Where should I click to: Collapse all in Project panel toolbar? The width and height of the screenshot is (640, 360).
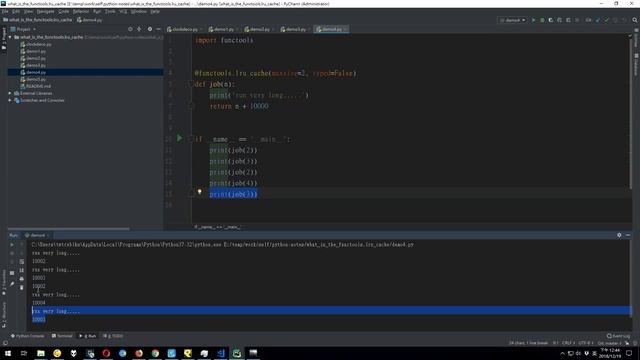pyautogui.click(x=139, y=29)
